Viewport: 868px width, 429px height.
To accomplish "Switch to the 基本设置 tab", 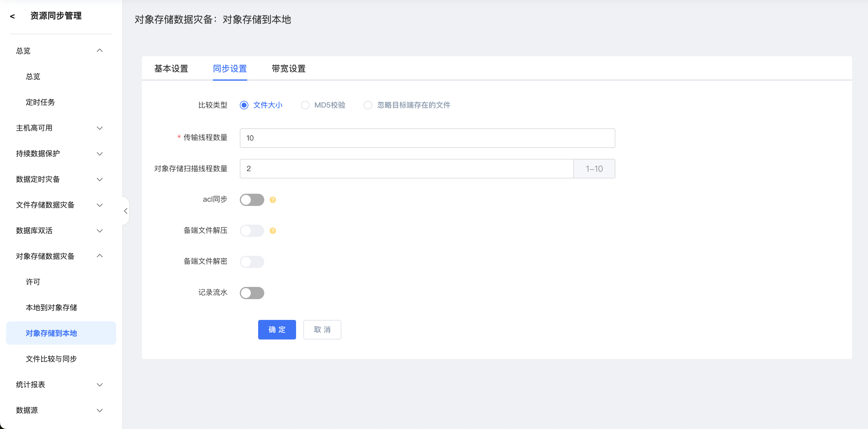I will (x=171, y=69).
